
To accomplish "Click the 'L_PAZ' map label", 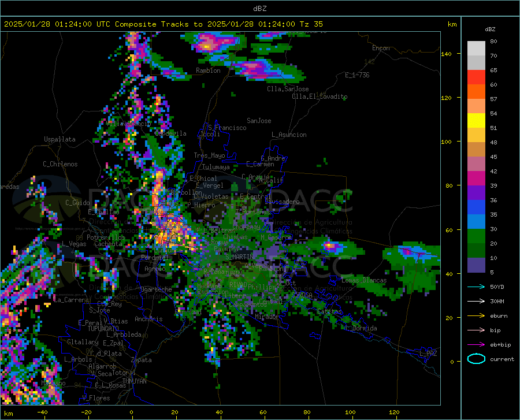I will pyautogui.click(x=428, y=354).
